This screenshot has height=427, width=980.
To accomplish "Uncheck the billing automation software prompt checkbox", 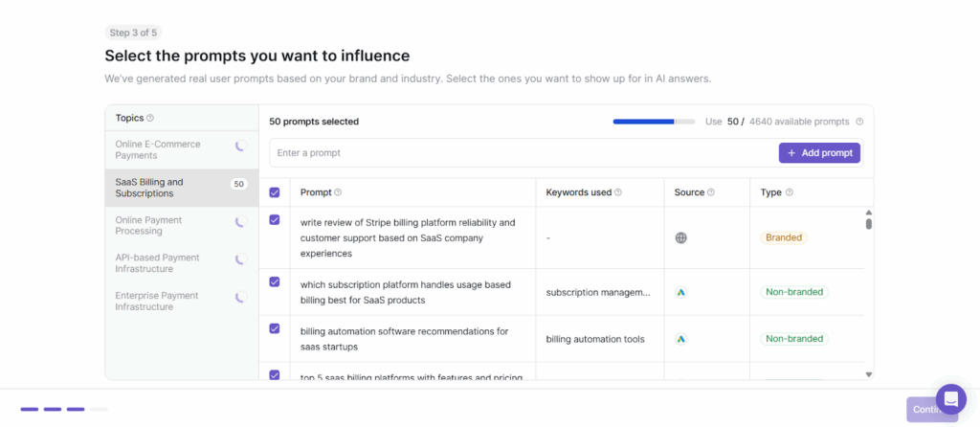I will [x=275, y=328].
